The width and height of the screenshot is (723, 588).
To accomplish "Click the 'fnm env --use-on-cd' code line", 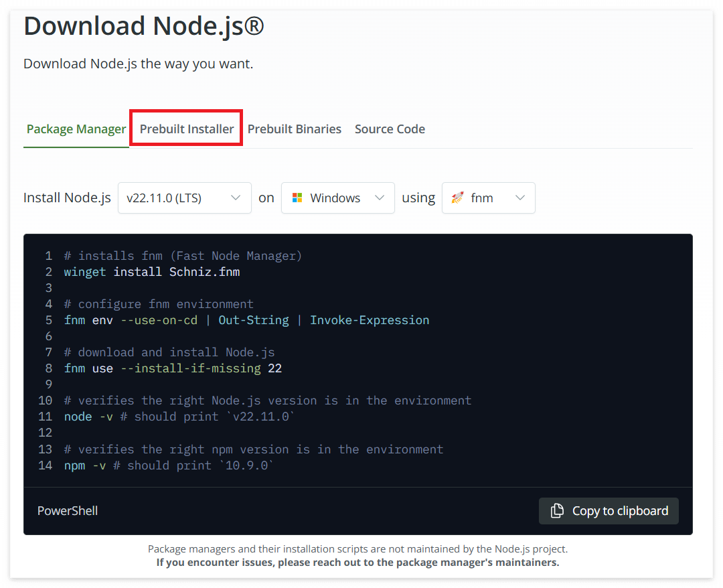I will pyautogui.click(x=246, y=320).
